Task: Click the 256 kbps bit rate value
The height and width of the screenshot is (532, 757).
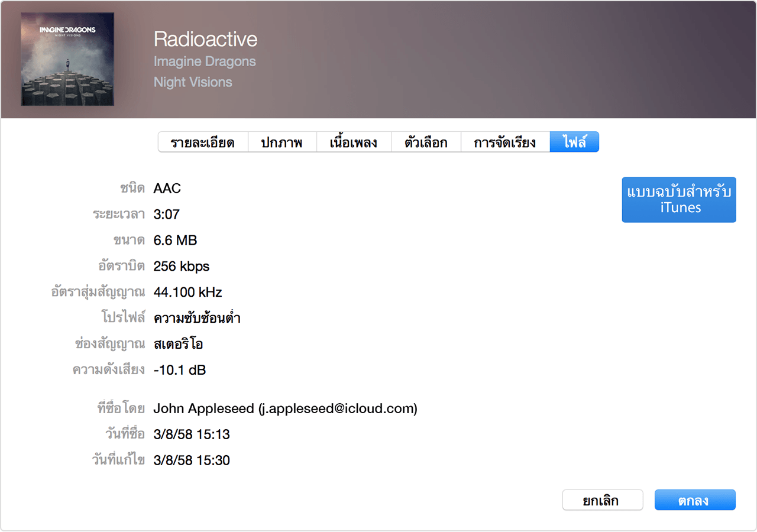Action: click(182, 267)
